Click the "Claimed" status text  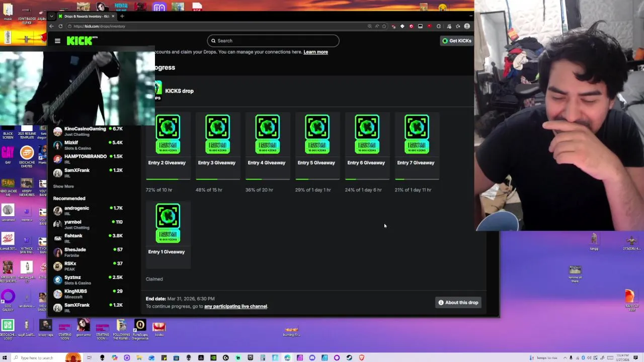[154, 279]
